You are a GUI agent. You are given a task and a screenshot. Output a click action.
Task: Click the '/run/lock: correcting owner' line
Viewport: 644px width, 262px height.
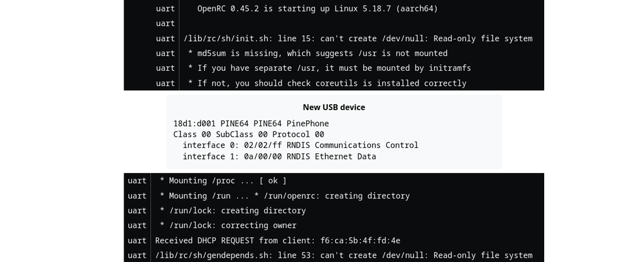(228, 225)
